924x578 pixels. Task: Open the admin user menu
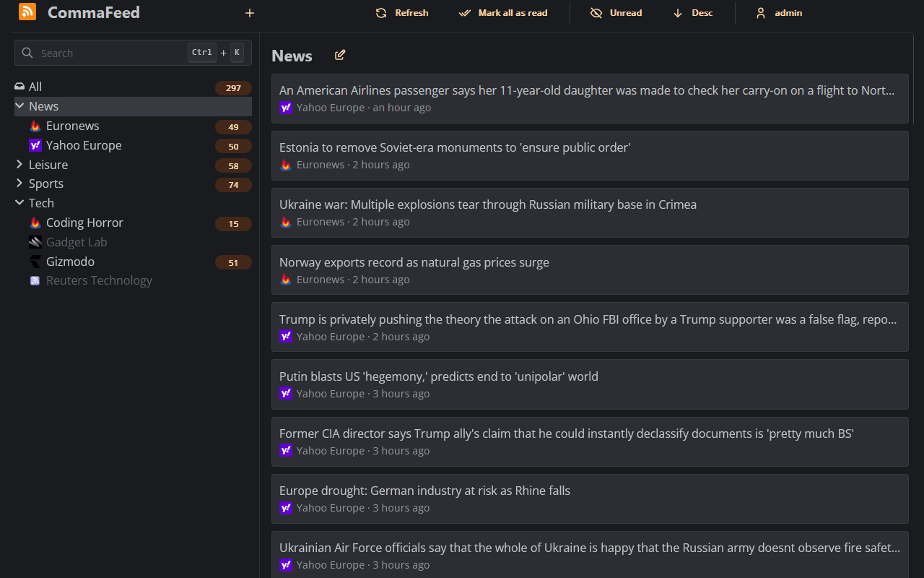pyautogui.click(x=778, y=12)
